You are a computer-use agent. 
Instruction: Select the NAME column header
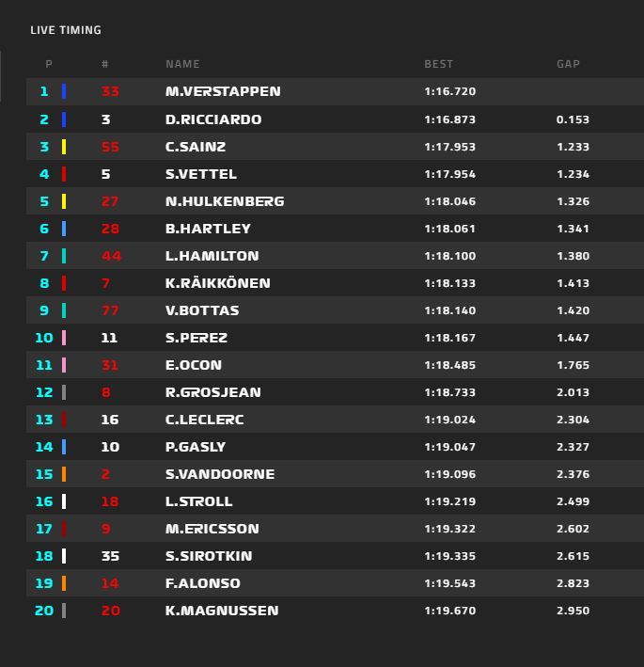[182, 64]
